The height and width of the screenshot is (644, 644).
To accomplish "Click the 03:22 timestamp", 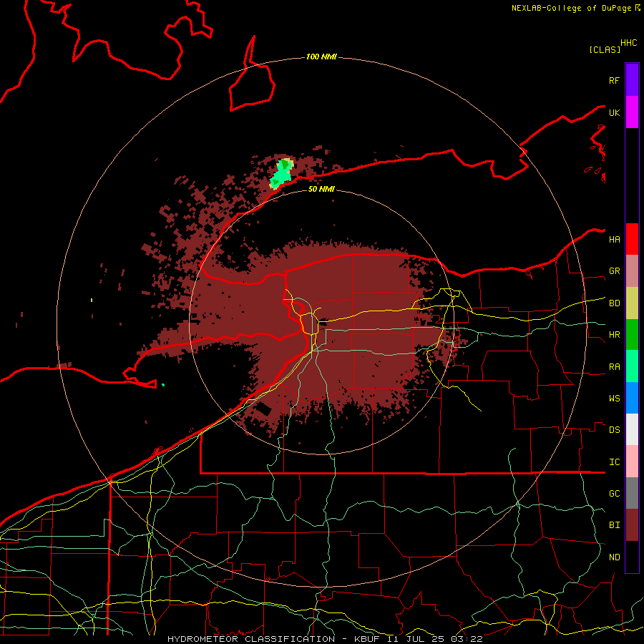I will (x=467, y=639).
